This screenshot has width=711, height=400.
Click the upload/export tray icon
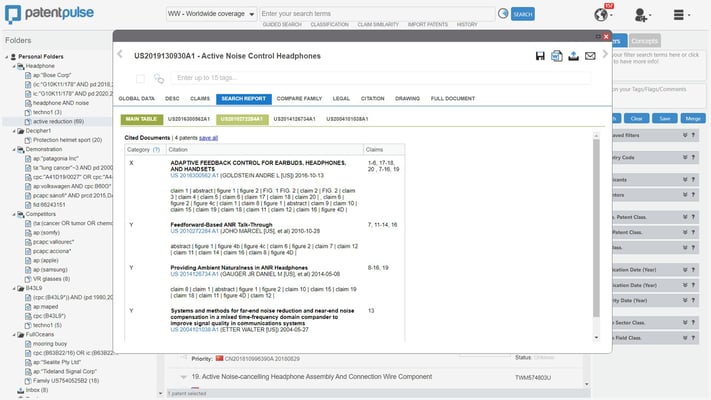tap(574, 56)
